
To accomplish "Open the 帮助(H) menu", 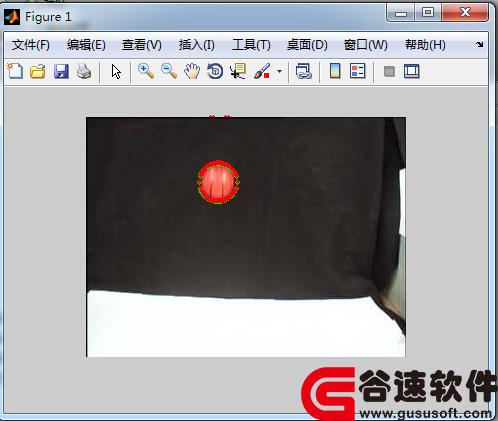I will point(425,45).
